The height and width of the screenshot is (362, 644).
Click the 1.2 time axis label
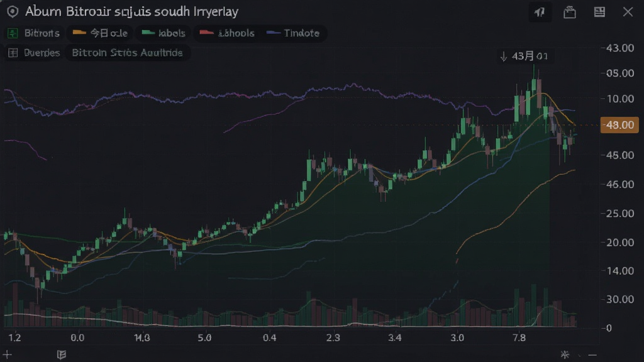click(15, 337)
